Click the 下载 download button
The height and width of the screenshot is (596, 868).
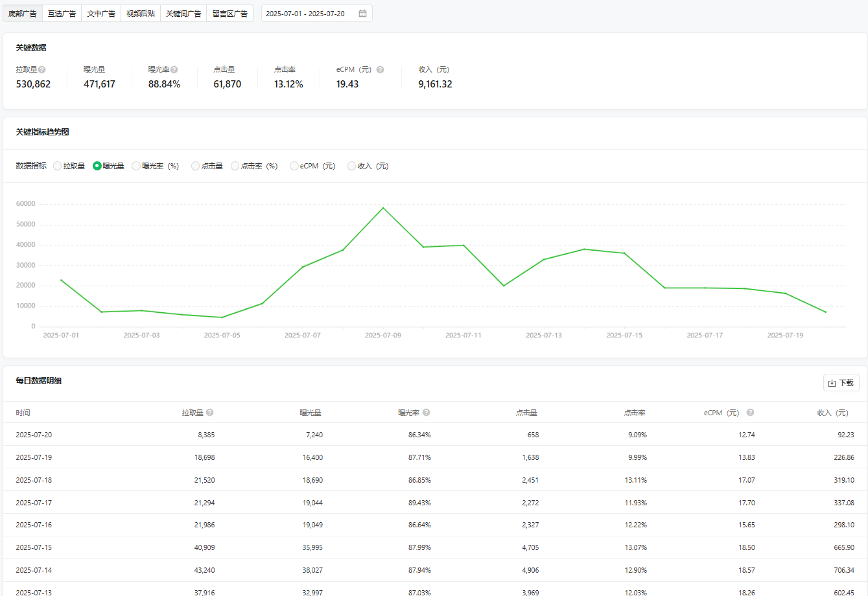tap(841, 383)
